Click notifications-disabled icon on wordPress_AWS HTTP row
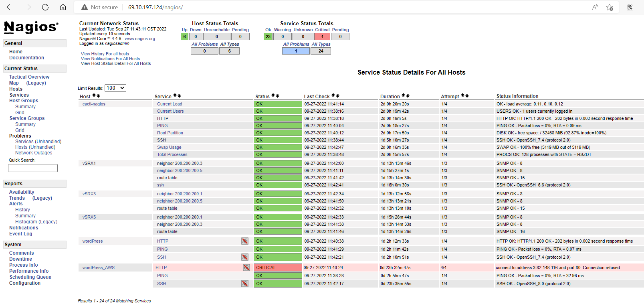The width and height of the screenshot is (644, 306). (246, 267)
